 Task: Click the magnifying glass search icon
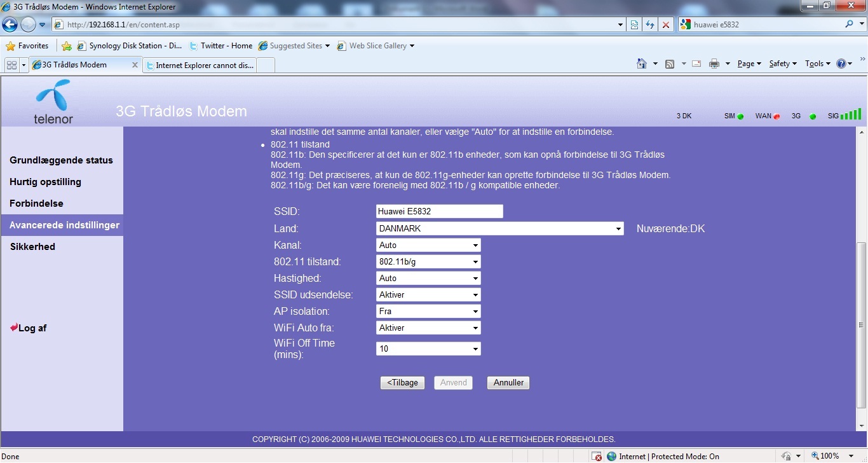coord(850,25)
